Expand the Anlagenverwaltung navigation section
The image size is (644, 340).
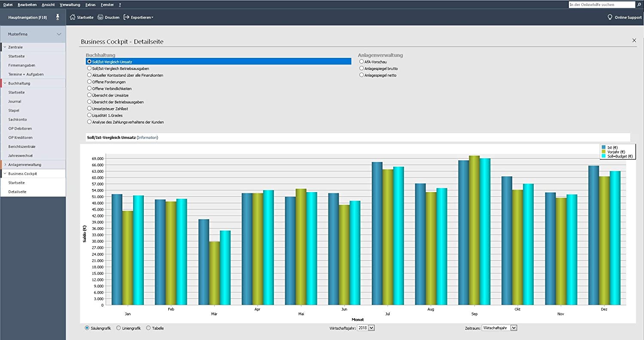(5, 165)
